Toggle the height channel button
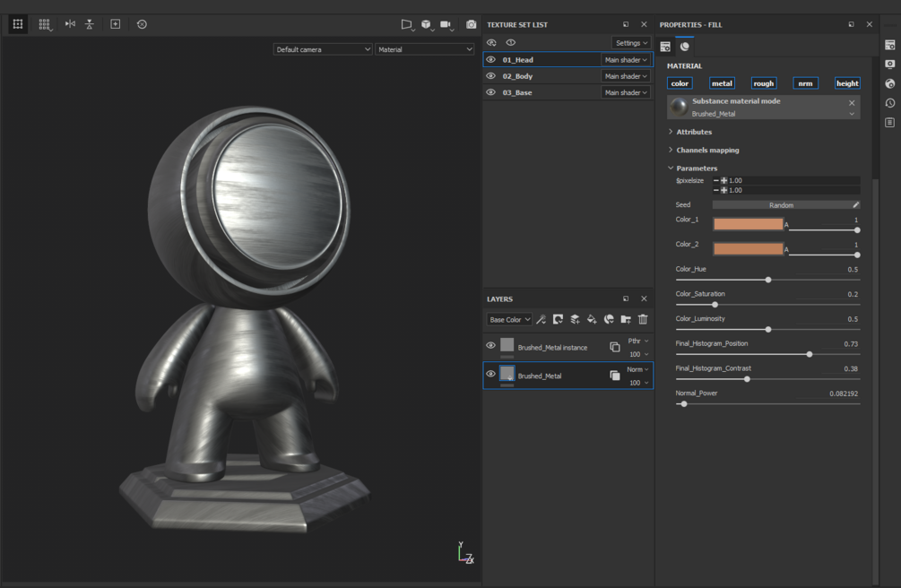This screenshot has height=588, width=901. tap(847, 83)
